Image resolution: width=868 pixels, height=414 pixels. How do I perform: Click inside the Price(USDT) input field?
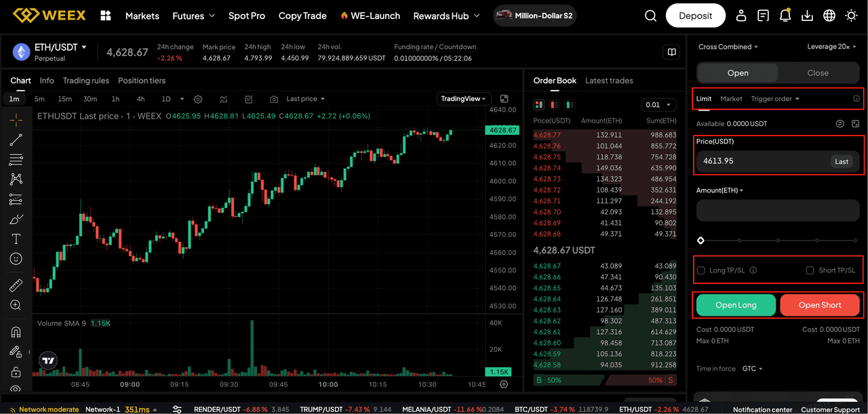(759, 161)
